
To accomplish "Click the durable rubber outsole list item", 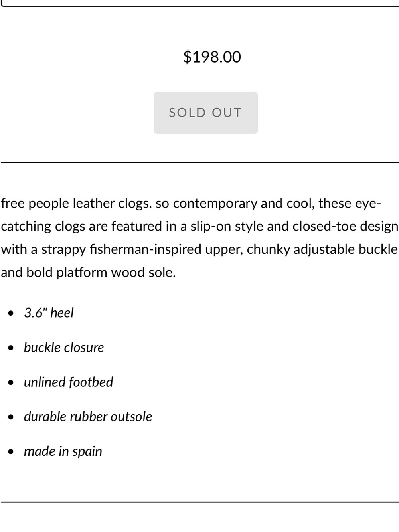I will pyautogui.click(x=88, y=417).
